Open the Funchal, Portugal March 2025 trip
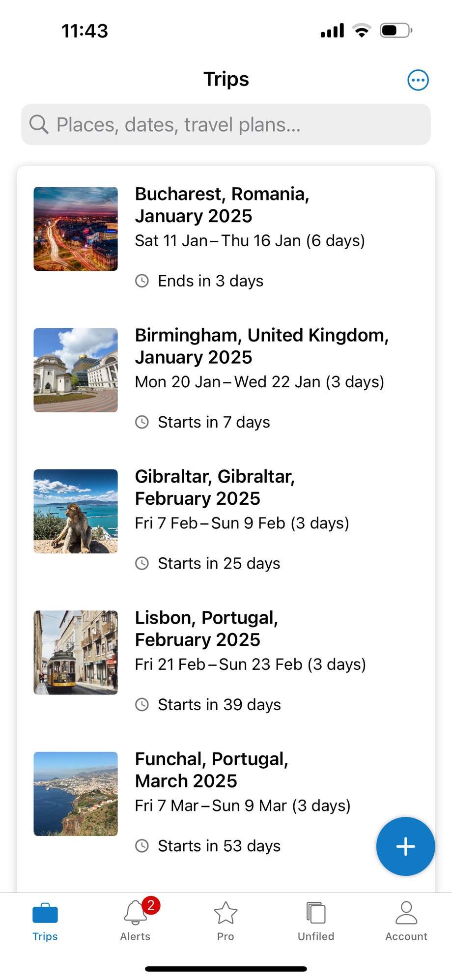Image resolution: width=452 pixels, height=980 pixels. pos(211,770)
